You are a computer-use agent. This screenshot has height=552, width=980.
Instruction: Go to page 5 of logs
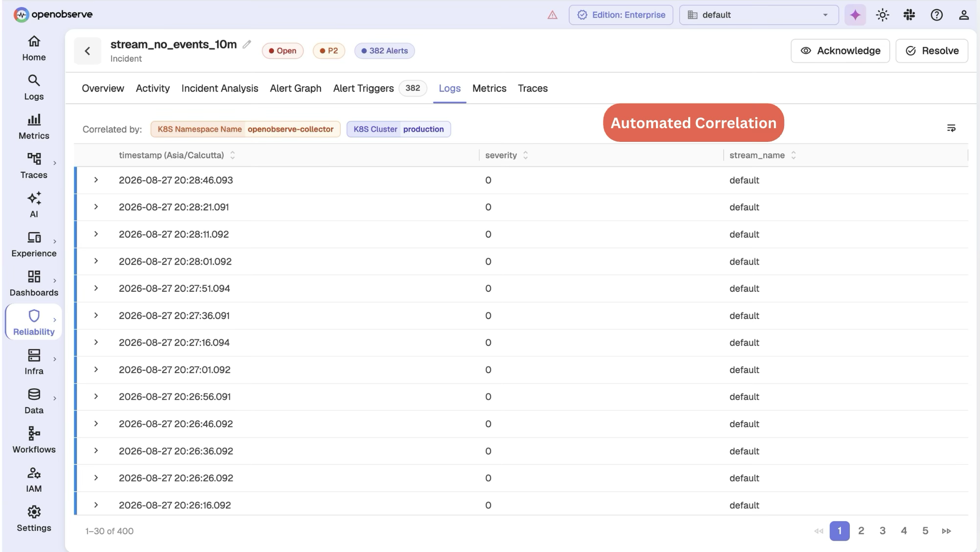point(925,531)
